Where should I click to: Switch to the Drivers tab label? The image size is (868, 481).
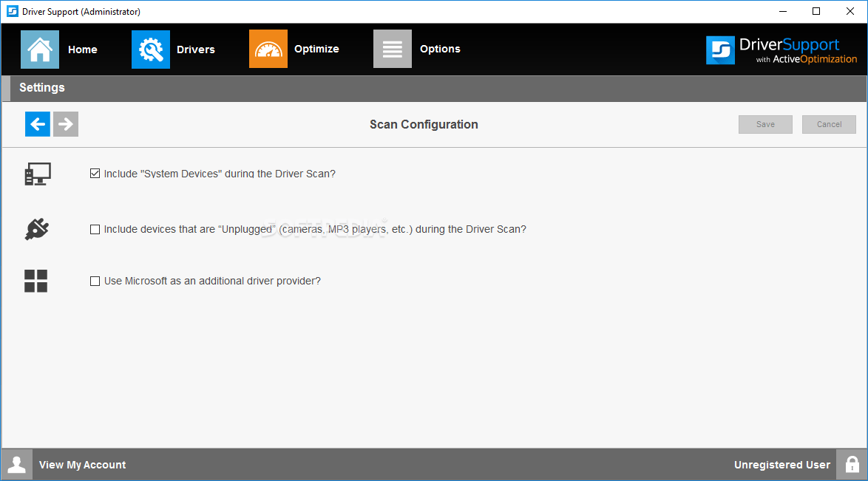[195, 50]
